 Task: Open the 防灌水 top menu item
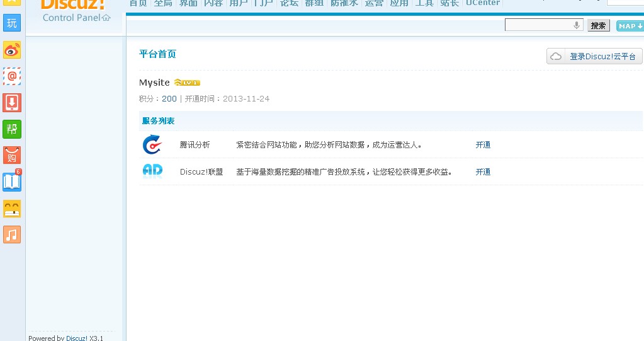[x=344, y=3]
